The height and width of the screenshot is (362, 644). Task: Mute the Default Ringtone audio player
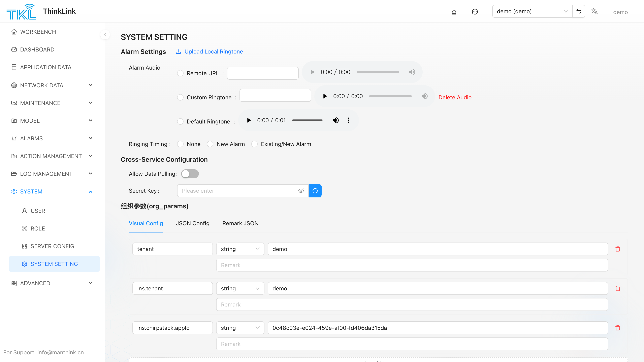coord(335,120)
